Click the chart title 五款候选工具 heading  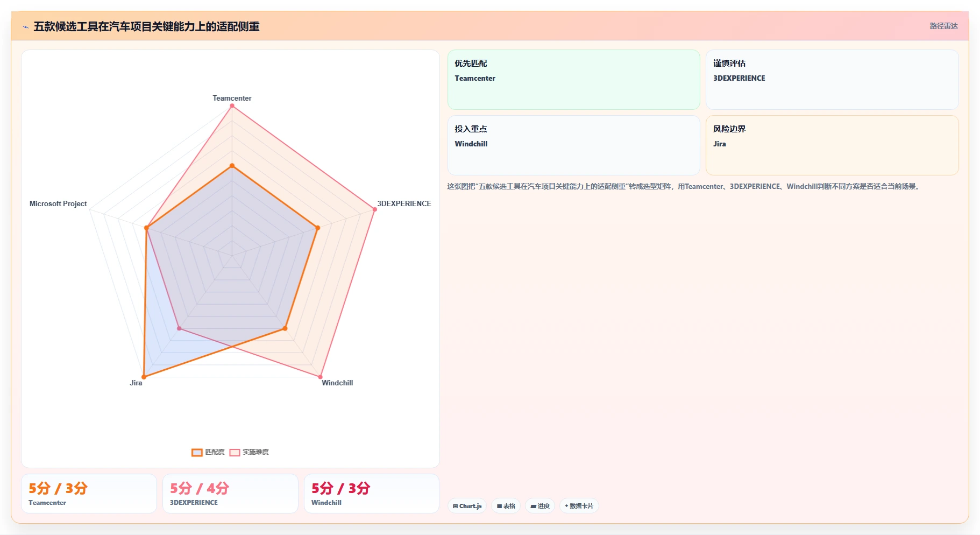[146, 26]
